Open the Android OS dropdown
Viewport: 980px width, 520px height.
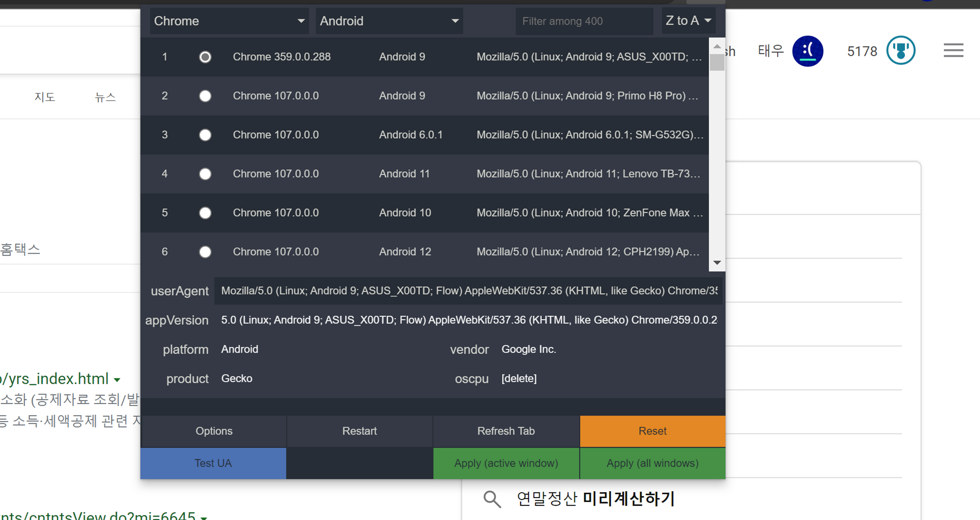[x=389, y=21]
